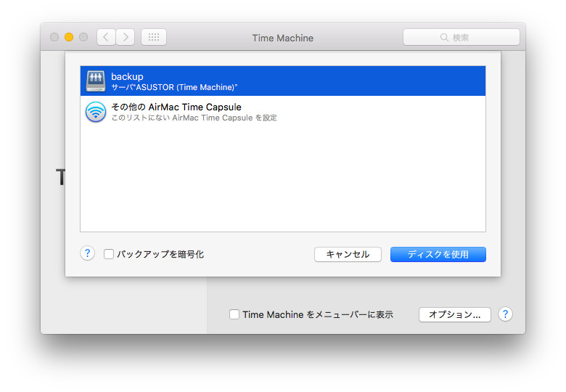Screen dimensions: 566x392
Task: Toggle Time Machine をメニューバーに表示 checkbox
Action: click(234, 314)
